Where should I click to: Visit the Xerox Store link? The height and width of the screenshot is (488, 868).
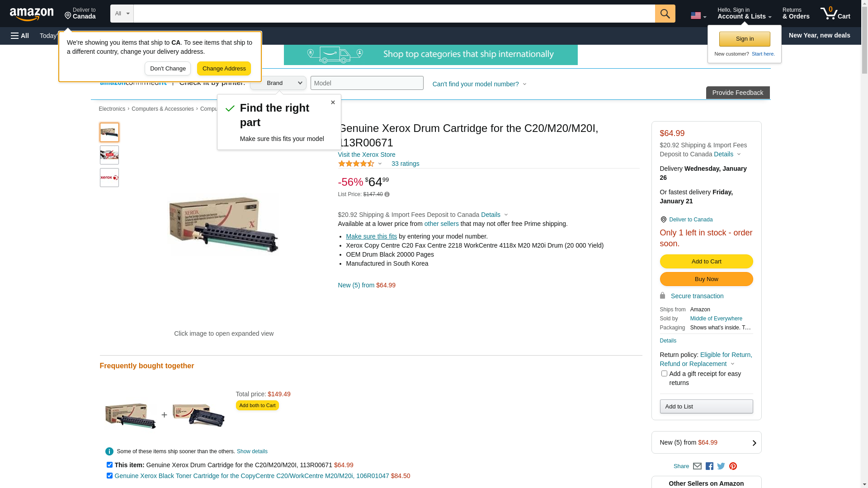click(366, 155)
